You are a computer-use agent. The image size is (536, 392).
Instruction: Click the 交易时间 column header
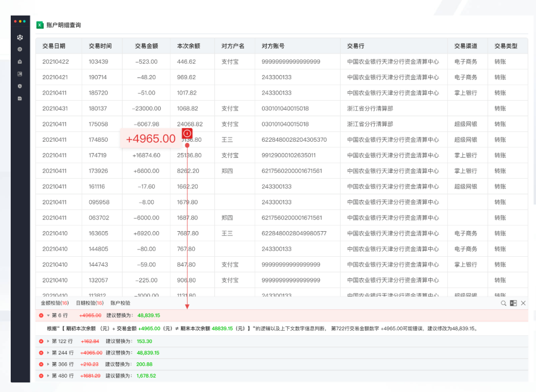click(x=100, y=46)
